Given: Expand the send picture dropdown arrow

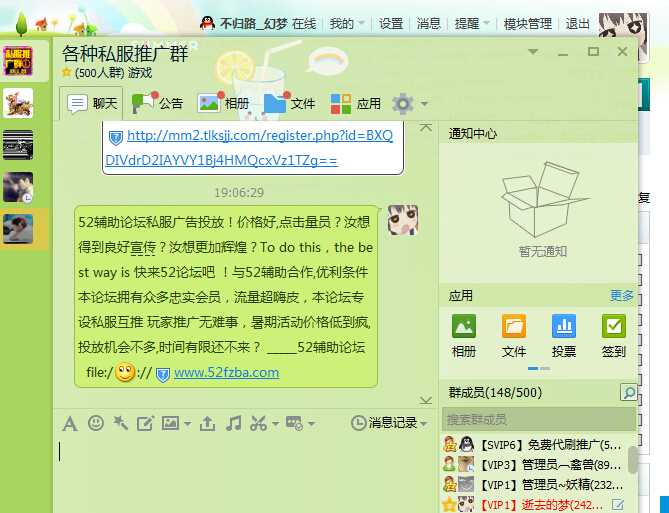Looking at the screenshot, I should (x=187, y=424).
